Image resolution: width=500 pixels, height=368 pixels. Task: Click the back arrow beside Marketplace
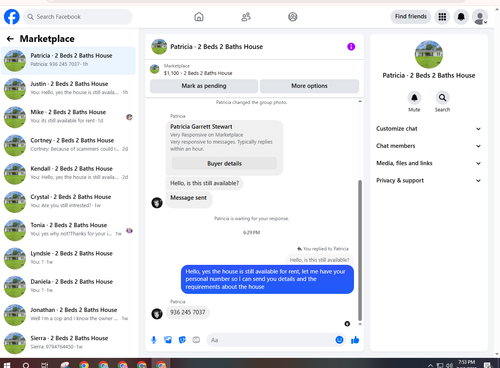pyautogui.click(x=10, y=39)
